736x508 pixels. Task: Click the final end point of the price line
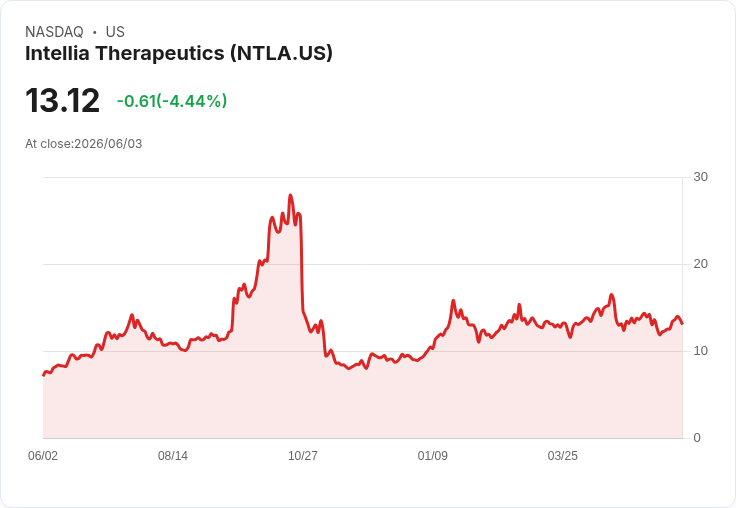tap(682, 323)
